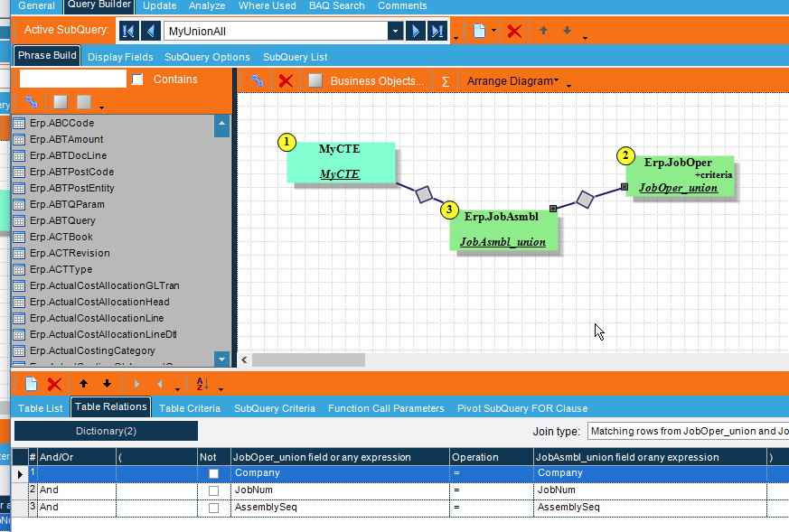The image size is (789, 532).
Task: Move subquery down arrow in top toolbar
Action: (x=567, y=31)
